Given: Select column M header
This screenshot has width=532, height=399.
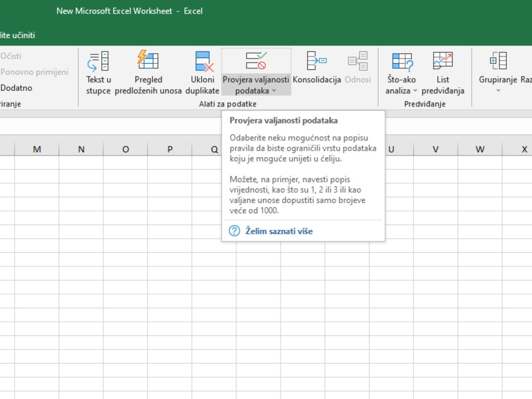Looking at the screenshot, I should (x=37, y=149).
